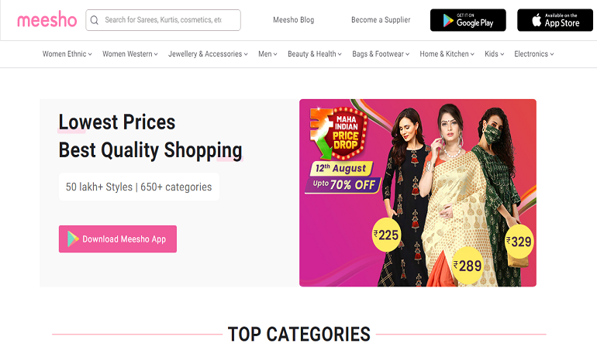Open the Jewellery & Accessories dropdown
The height and width of the screenshot is (364, 597).
pyautogui.click(x=208, y=54)
